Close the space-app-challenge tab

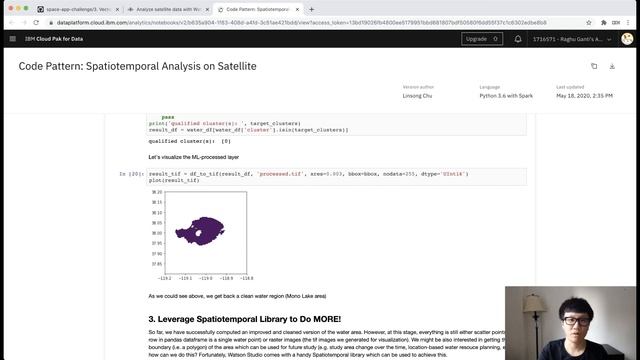click(117, 9)
